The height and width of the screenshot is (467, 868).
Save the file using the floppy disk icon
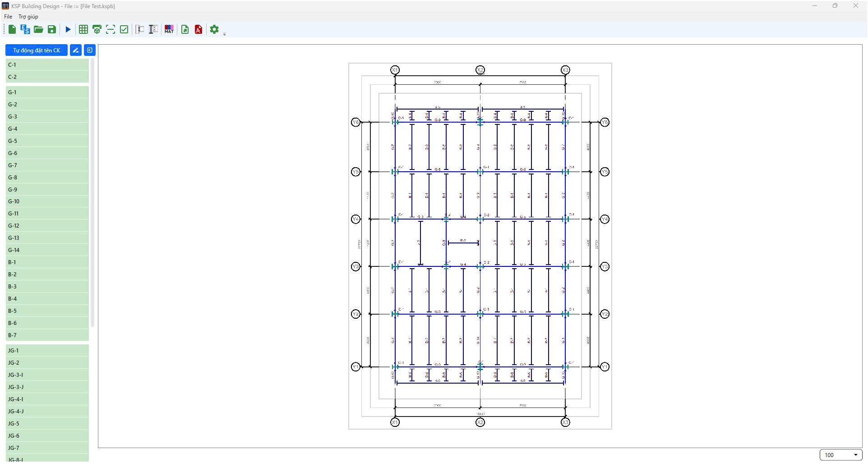click(x=52, y=30)
